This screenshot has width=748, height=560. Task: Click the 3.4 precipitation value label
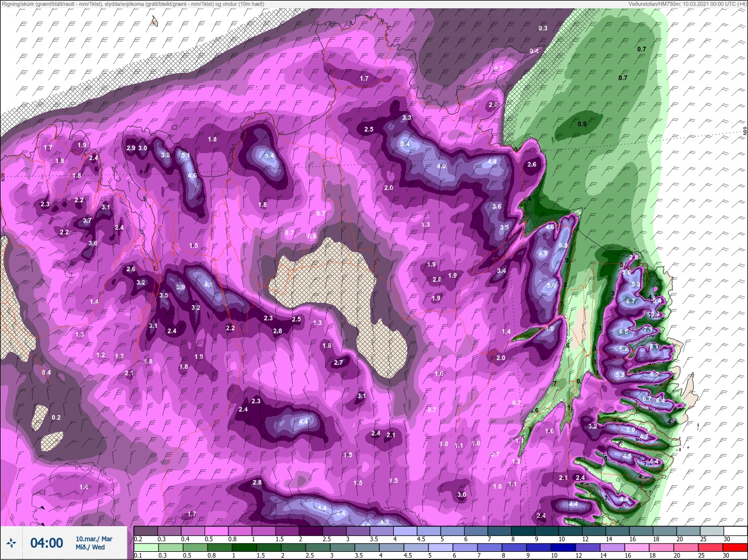pos(501,271)
